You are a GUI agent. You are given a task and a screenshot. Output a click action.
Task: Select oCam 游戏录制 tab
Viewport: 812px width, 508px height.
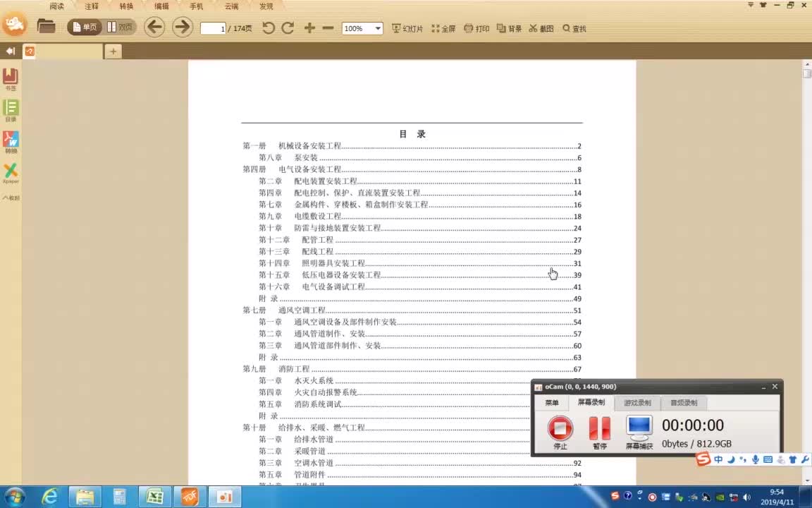pos(637,403)
